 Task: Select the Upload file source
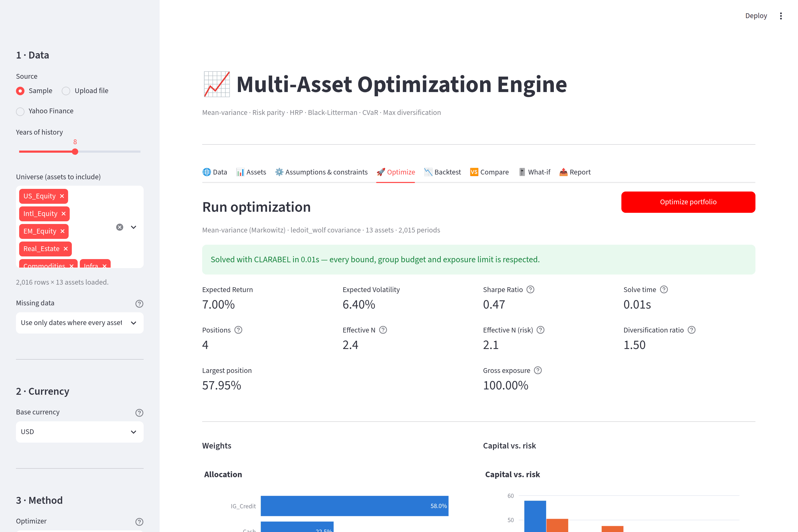85,91
